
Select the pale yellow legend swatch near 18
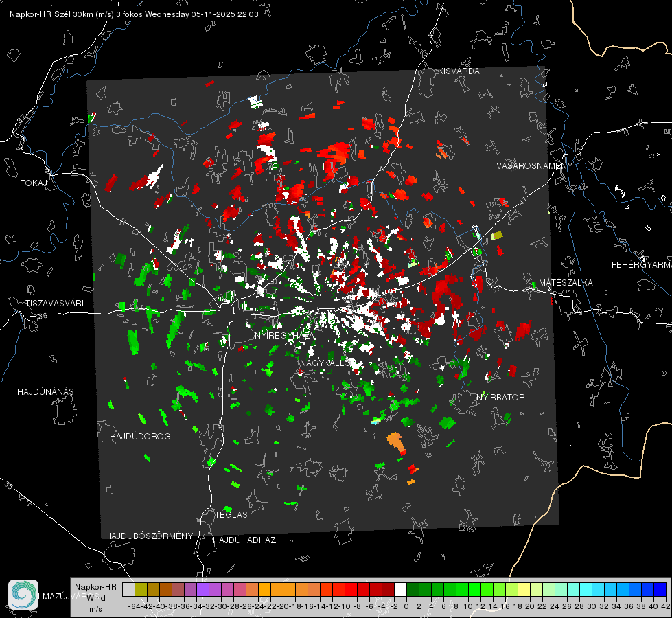524,589
